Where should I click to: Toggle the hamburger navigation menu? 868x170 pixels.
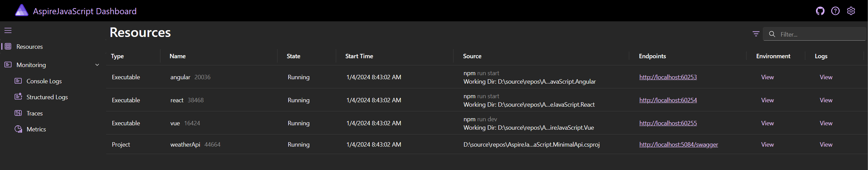click(8, 30)
